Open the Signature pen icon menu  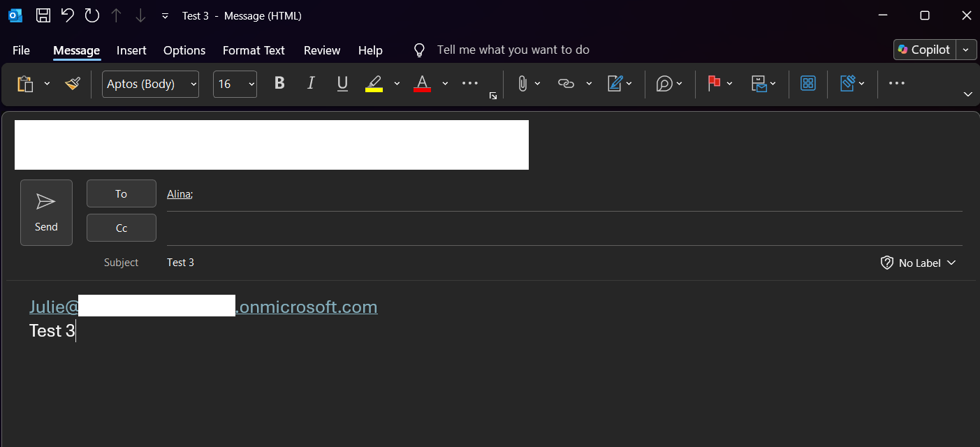[x=620, y=84]
